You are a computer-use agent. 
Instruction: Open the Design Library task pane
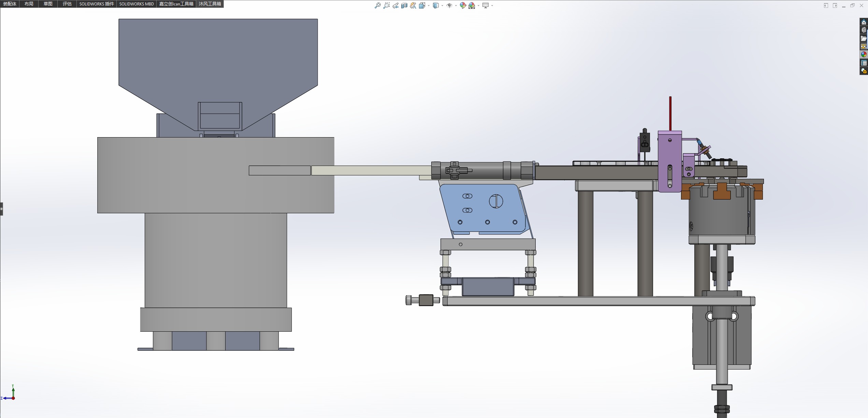(x=864, y=30)
